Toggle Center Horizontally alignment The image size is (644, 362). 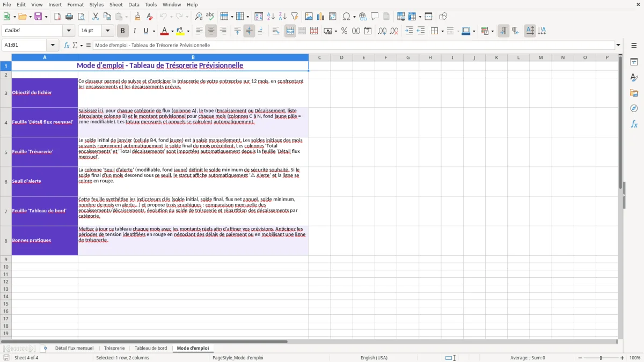click(211, 31)
